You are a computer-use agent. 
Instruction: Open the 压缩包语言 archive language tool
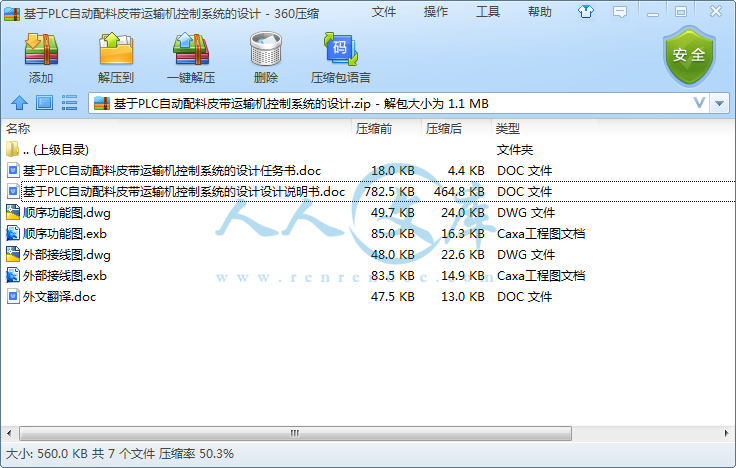(x=341, y=49)
